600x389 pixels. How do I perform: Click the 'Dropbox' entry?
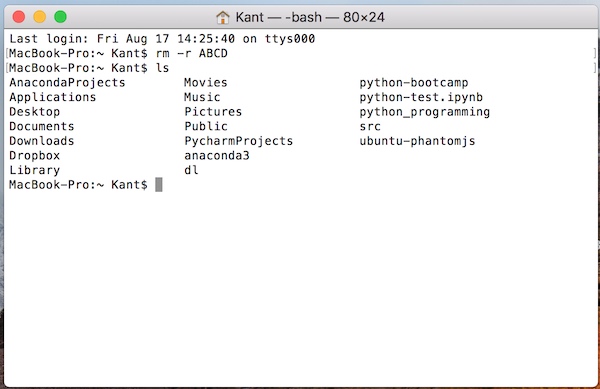click(x=34, y=156)
